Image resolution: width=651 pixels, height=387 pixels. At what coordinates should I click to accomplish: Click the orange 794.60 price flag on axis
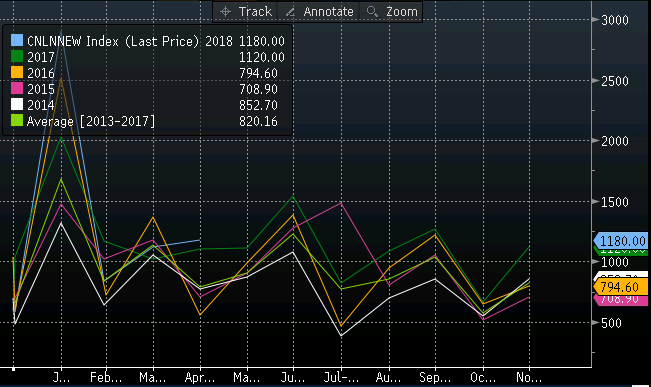(x=621, y=287)
